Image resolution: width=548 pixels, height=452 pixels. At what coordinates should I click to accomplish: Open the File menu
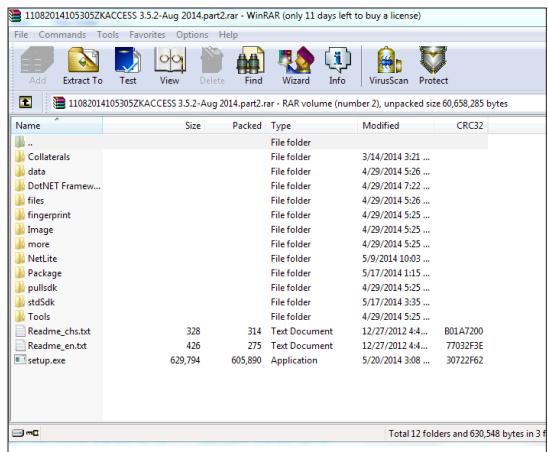pos(21,35)
